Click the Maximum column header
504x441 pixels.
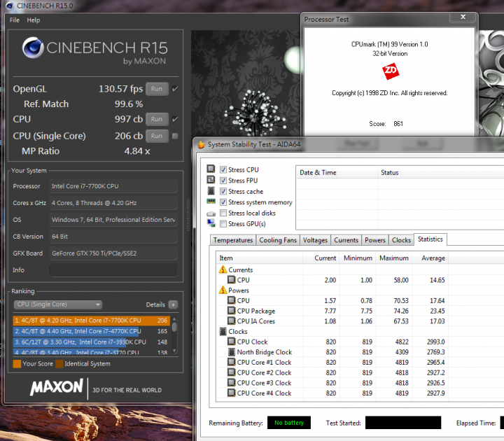(394, 258)
